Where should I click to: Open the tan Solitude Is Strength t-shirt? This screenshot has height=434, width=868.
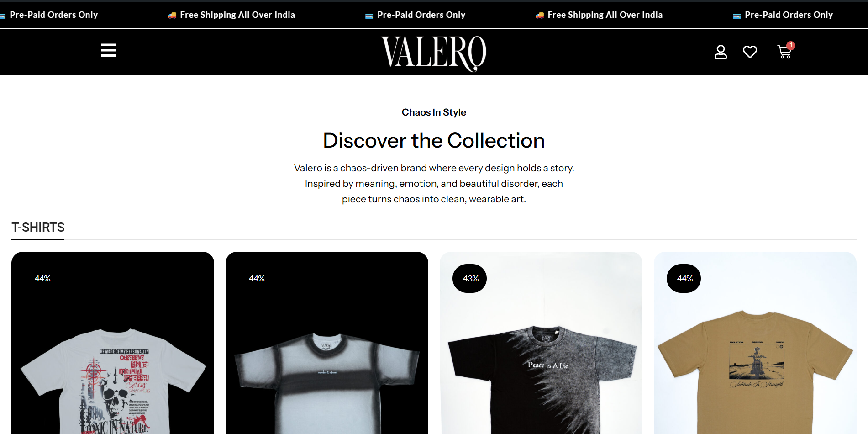pos(755,343)
